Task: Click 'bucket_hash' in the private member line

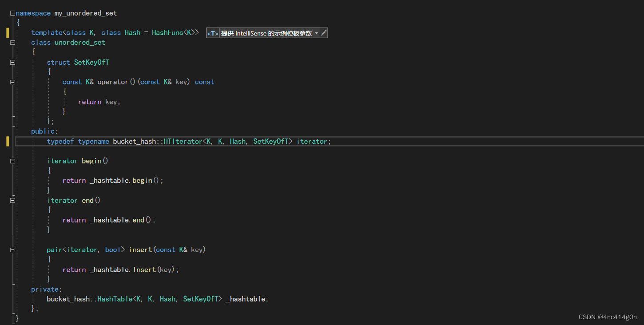Action: click(68, 299)
